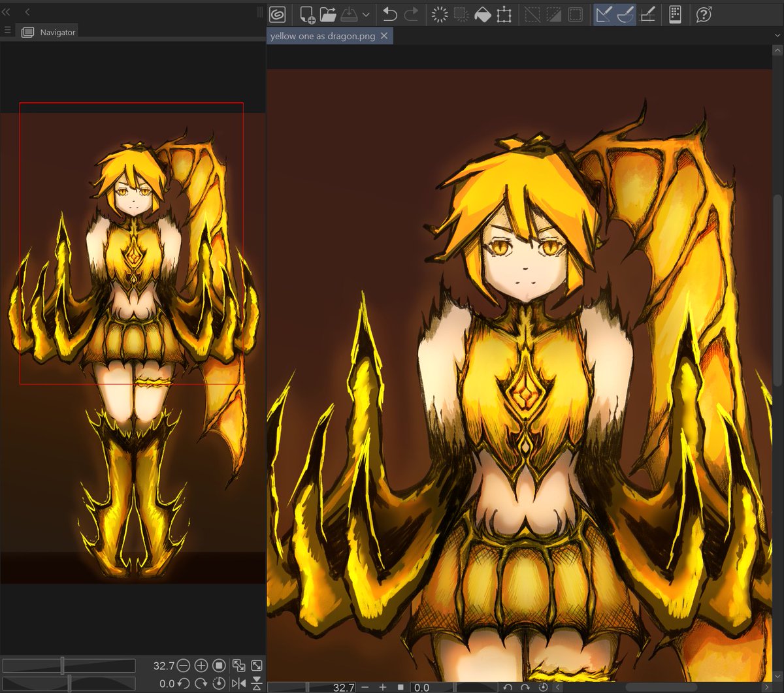This screenshot has height=693, width=784.
Task: Clear with the dotted circle icon
Action: click(x=440, y=14)
